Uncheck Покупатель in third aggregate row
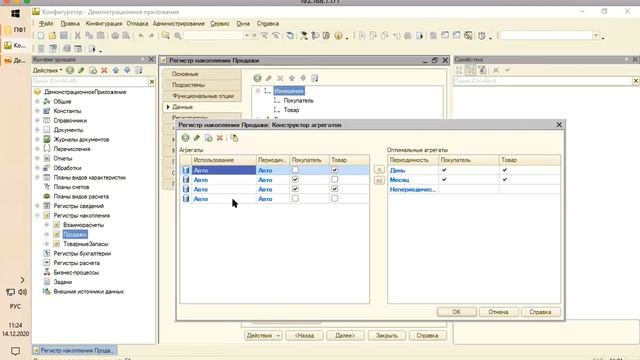The width and height of the screenshot is (640, 360). pyautogui.click(x=295, y=189)
